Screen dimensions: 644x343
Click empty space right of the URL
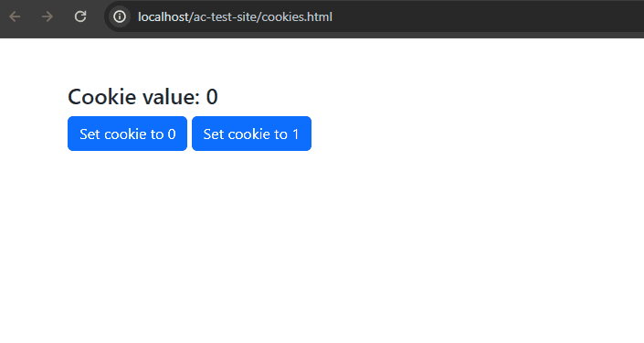485,16
